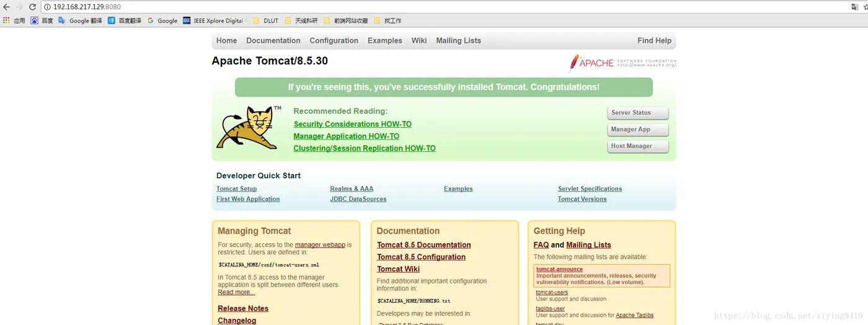Viewport: 868px width, 325px height.
Task: Open the Tomcat Setup link
Action: [237, 189]
